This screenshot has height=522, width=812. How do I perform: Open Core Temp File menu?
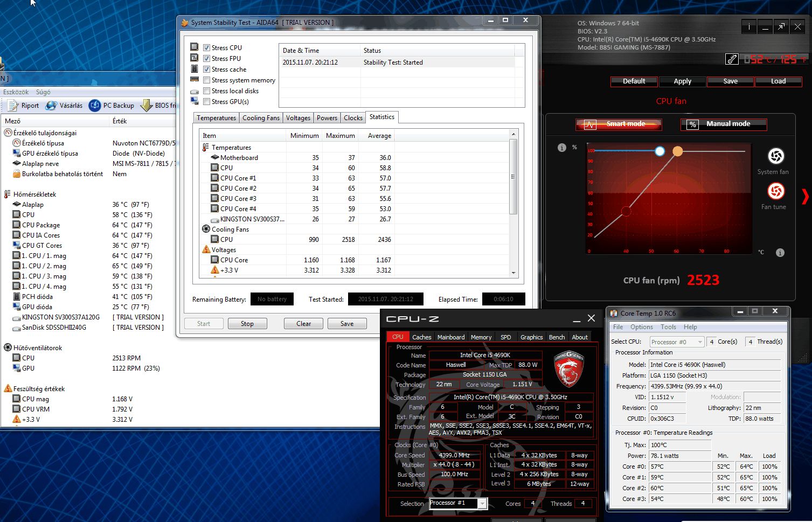coord(618,327)
